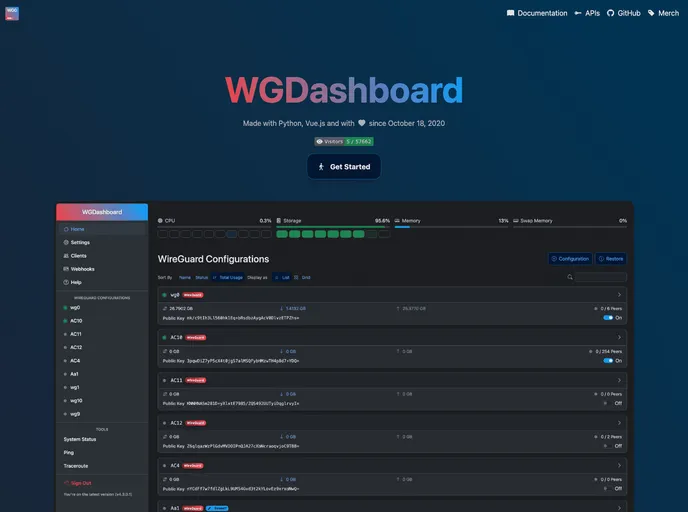Select Clients in the dashboard sidebar
The height and width of the screenshot is (512, 688).
point(102,256)
